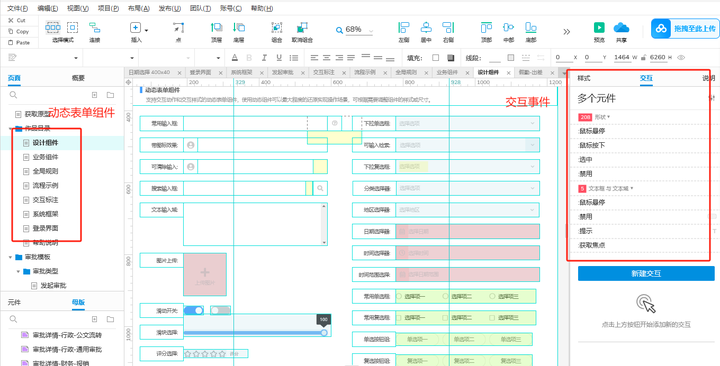Viewport: 720px width, 366px height.
Task: Toggle italic text formatting
Action: click(x=264, y=58)
